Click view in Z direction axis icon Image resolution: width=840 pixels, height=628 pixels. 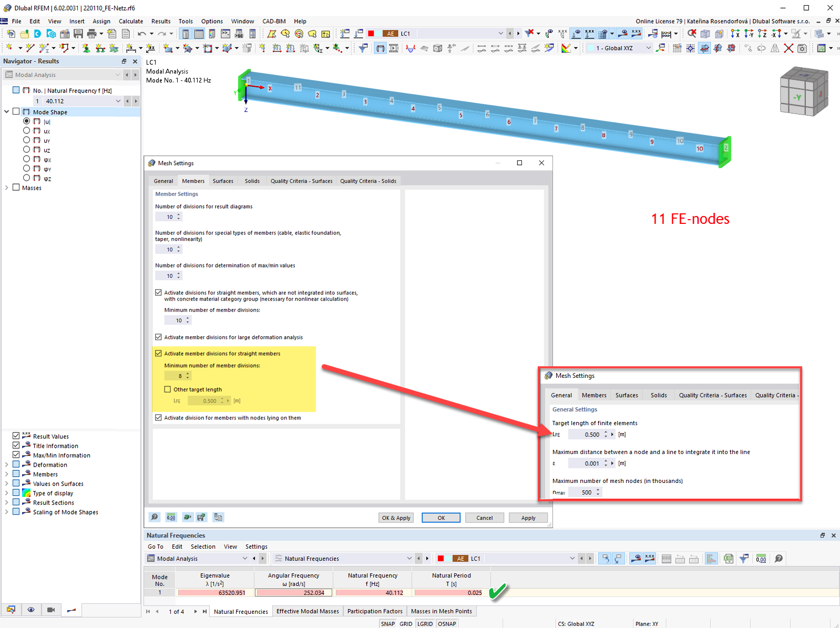point(762,34)
